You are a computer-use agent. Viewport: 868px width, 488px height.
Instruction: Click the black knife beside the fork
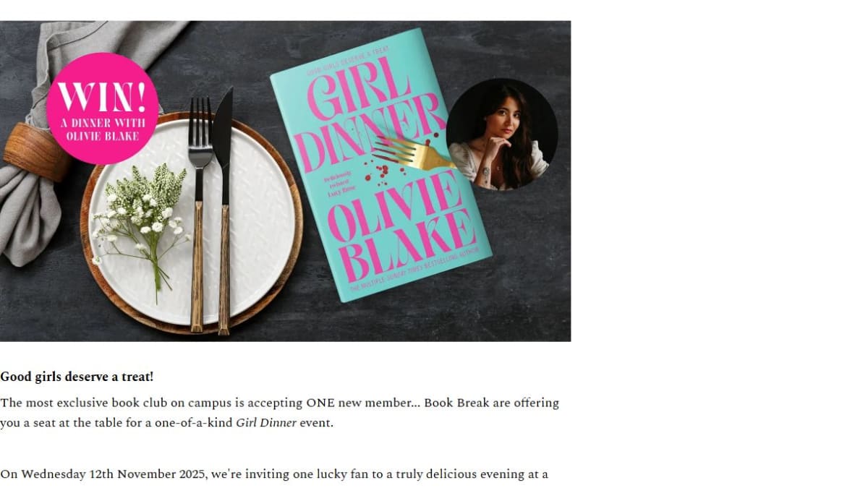pos(224,211)
